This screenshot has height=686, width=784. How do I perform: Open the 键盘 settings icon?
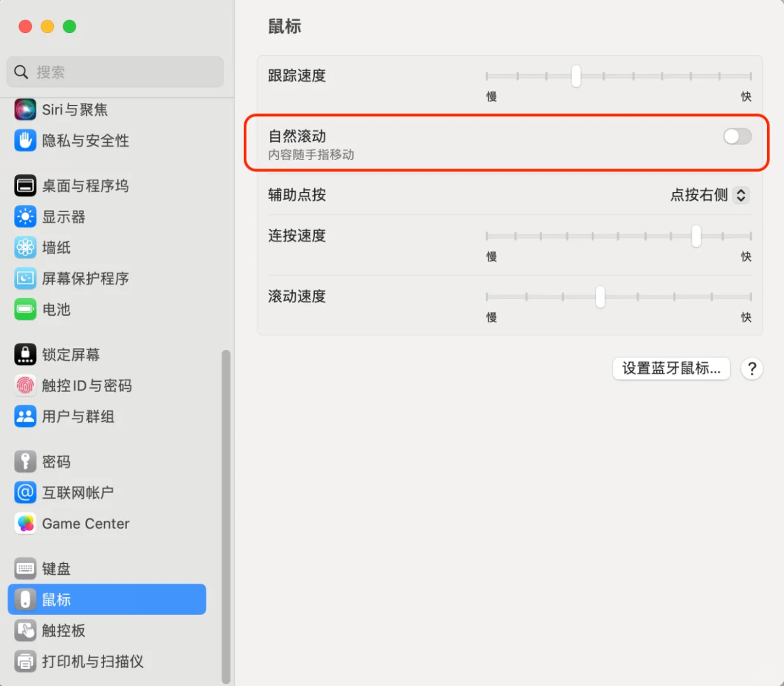pos(25,568)
